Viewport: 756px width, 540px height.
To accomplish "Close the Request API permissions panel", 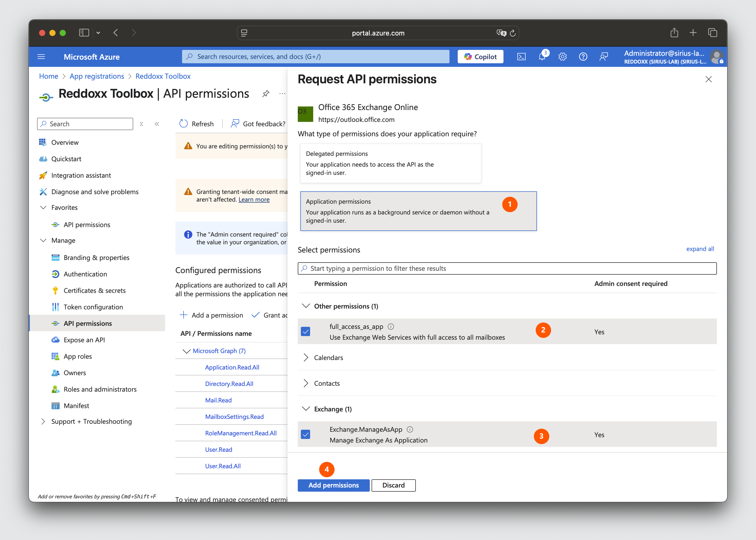I will [x=708, y=79].
